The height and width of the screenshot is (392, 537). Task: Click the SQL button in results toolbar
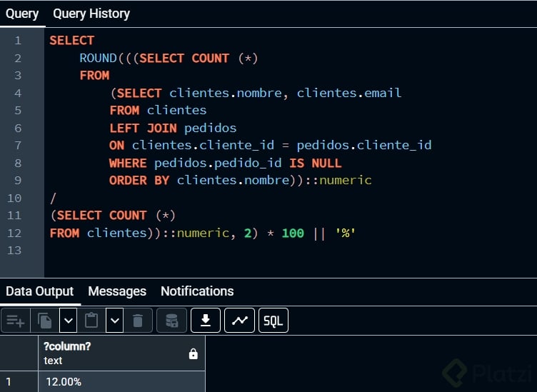click(x=273, y=321)
